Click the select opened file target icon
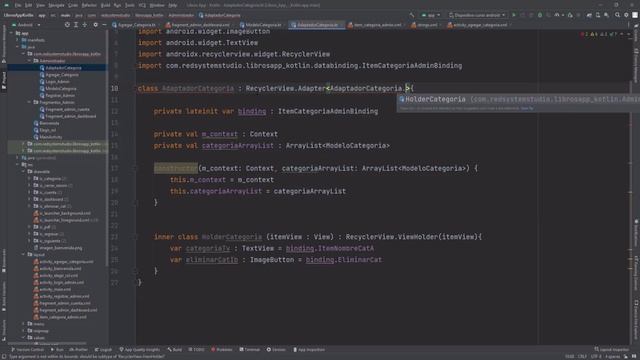 pyautogui.click(x=67, y=25)
